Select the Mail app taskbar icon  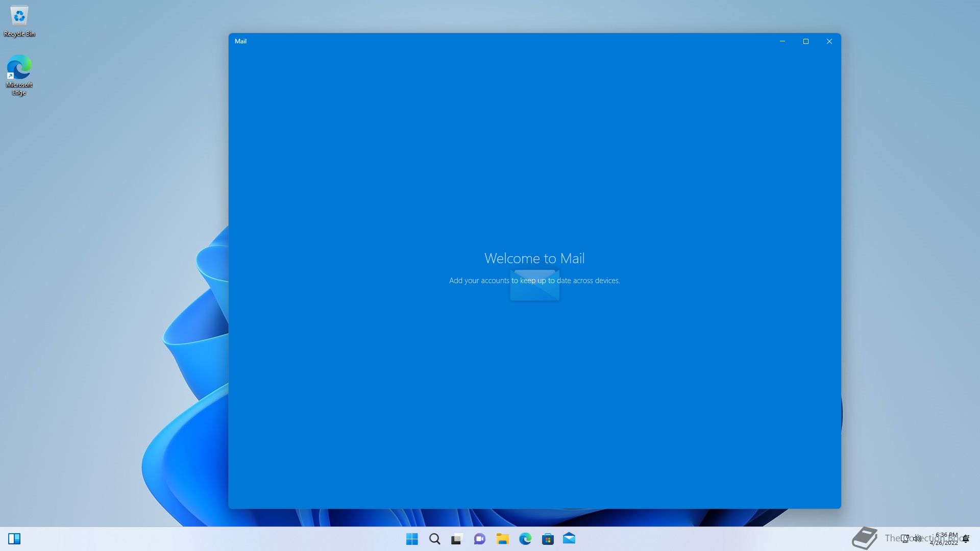[x=569, y=538]
